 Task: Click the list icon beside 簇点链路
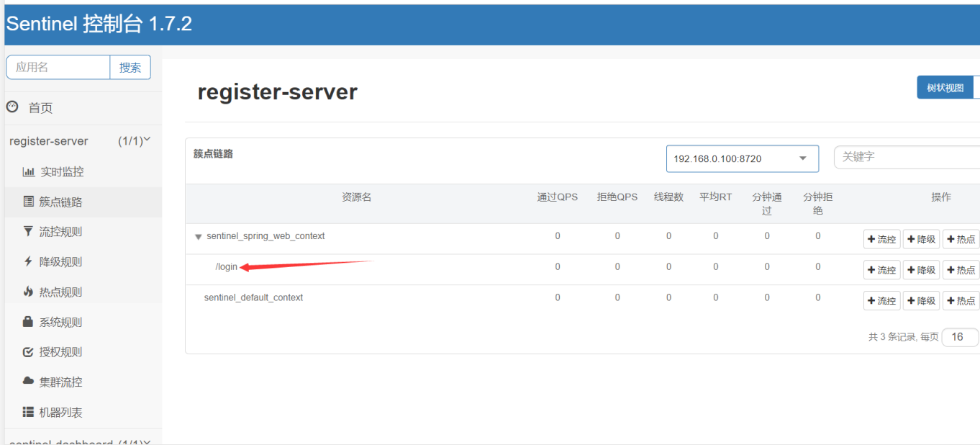pos(29,202)
